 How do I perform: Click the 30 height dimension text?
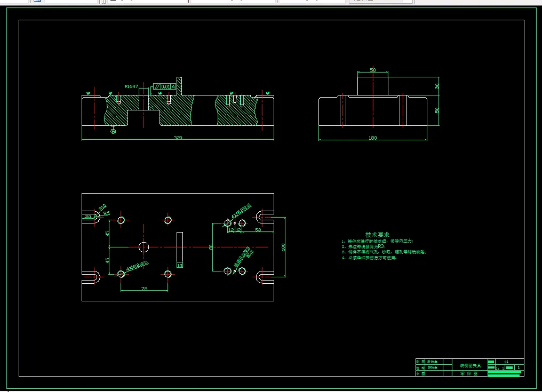(x=436, y=86)
